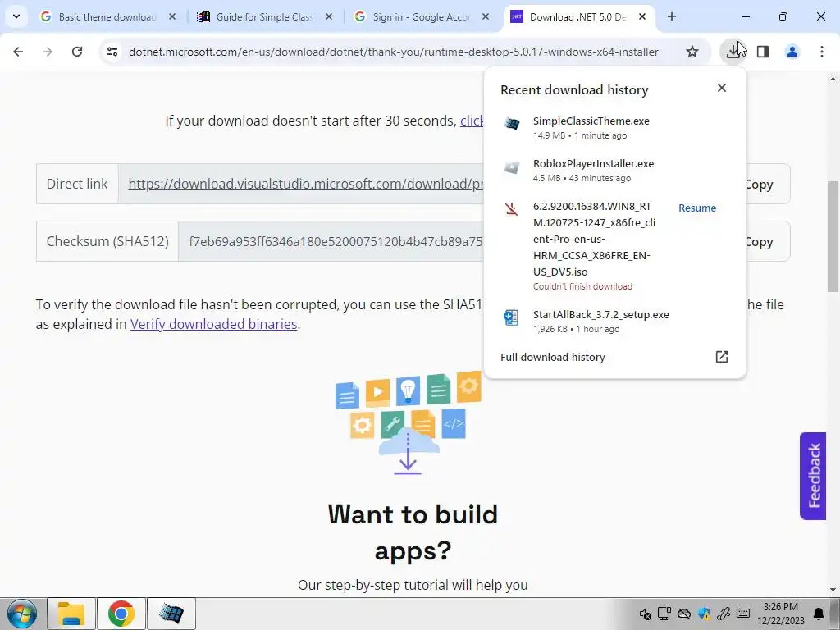Open RobloxPlayerInstaller.exe download entry
Viewport: 840px width, 630px height.
click(x=614, y=171)
